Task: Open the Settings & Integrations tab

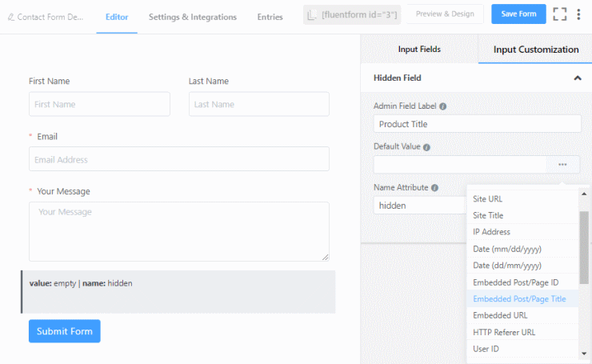Action: pos(193,17)
